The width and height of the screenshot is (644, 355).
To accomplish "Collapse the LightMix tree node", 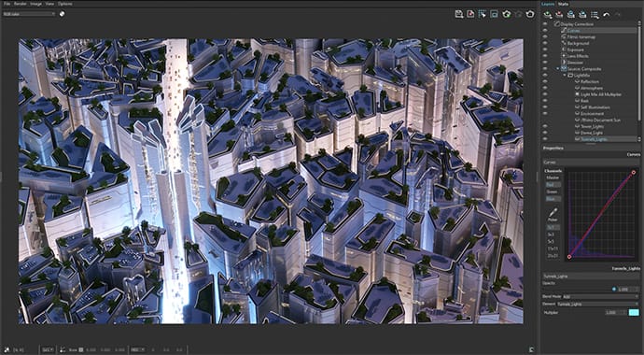I will [566, 75].
